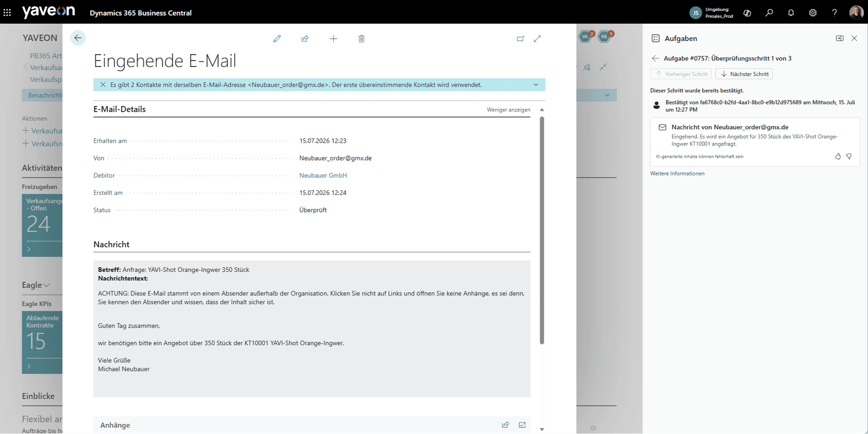Screen dimensions: 868x434
Task: Click Dynamics 365 Business Central title
Action: pos(141,13)
